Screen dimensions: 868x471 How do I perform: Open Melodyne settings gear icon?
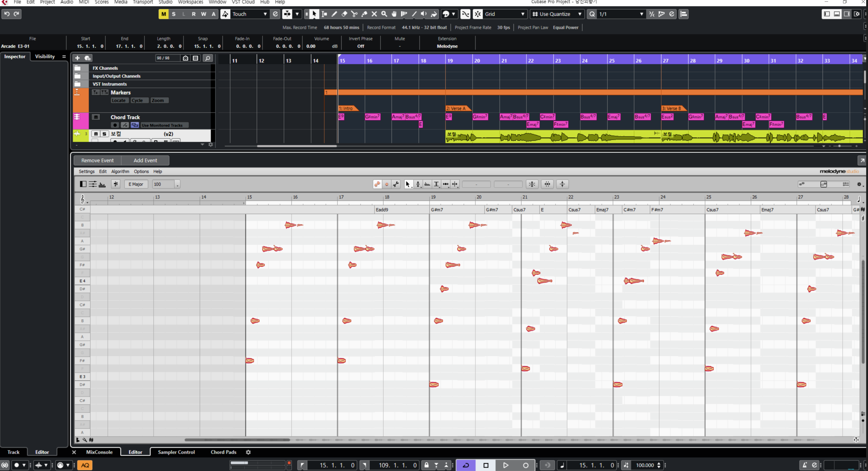[x=859, y=184]
